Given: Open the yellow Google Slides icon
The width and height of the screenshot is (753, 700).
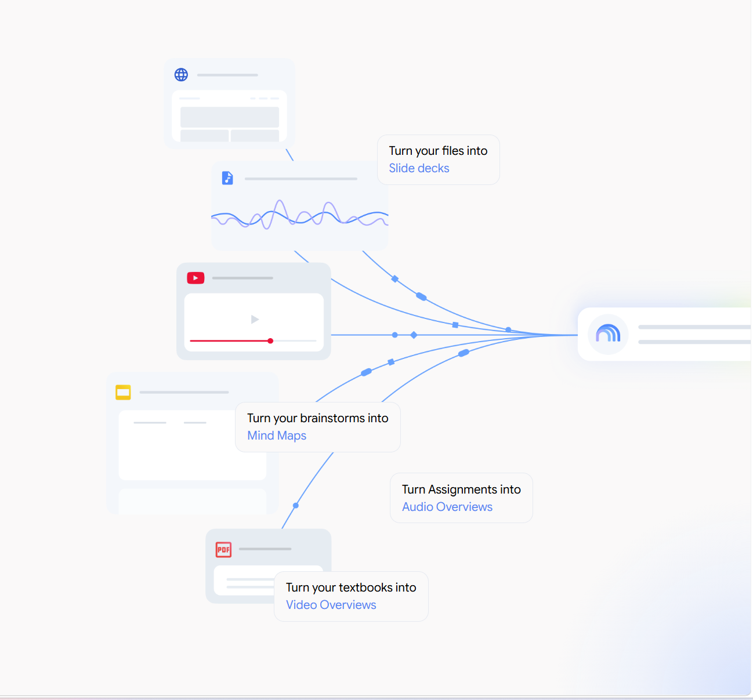Looking at the screenshot, I should [123, 393].
